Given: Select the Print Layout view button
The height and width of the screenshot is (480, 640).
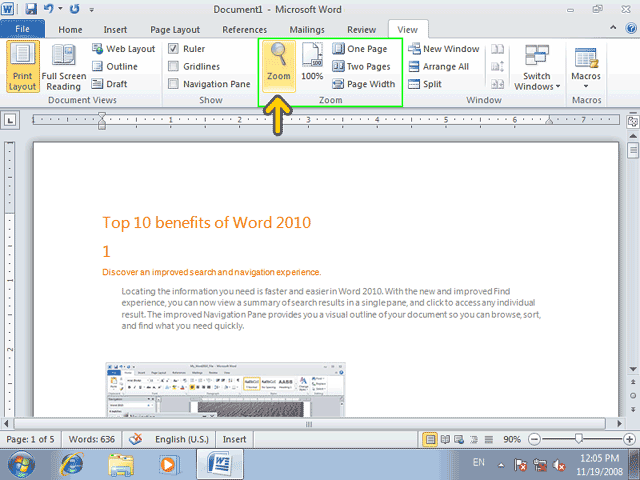Looking at the screenshot, I should pos(23,66).
